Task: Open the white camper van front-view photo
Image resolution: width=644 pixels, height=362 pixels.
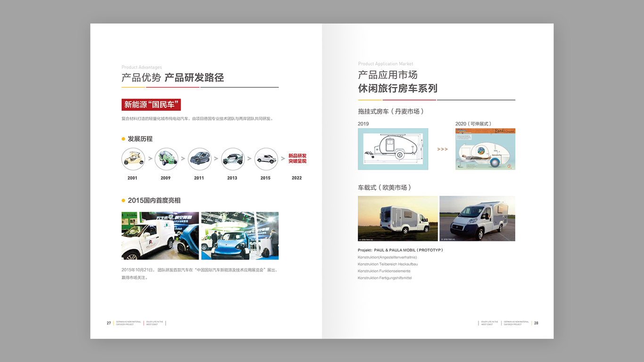Action: (x=477, y=219)
